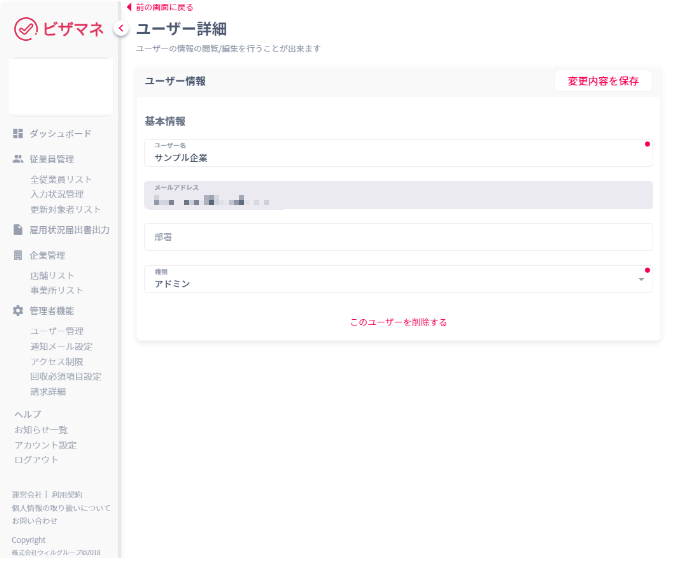Go to 通知メール設定
This screenshot has height=562, width=689.
pos(61,346)
